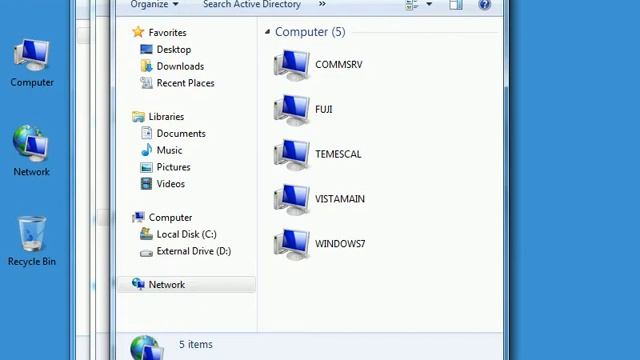The width and height of the screenshot is (640, 360).
Task: Open the Organize menu
Action: [x=154, y=4]
